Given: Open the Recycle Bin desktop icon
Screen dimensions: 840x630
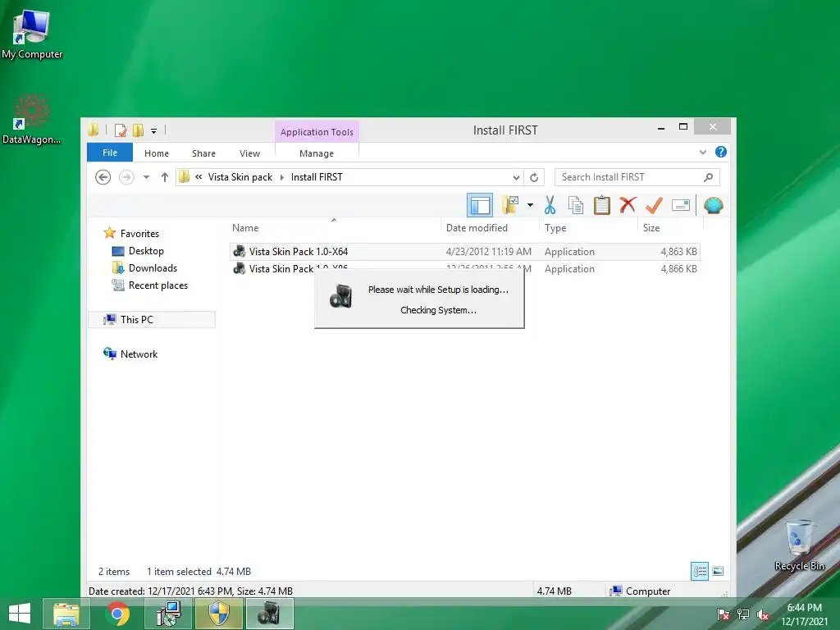Looking at the screenshot, I should click(799, 546).
